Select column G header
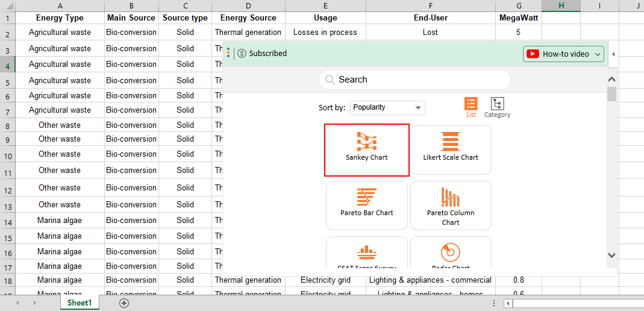This screenshot has width=644, height=311. (519, 5)
